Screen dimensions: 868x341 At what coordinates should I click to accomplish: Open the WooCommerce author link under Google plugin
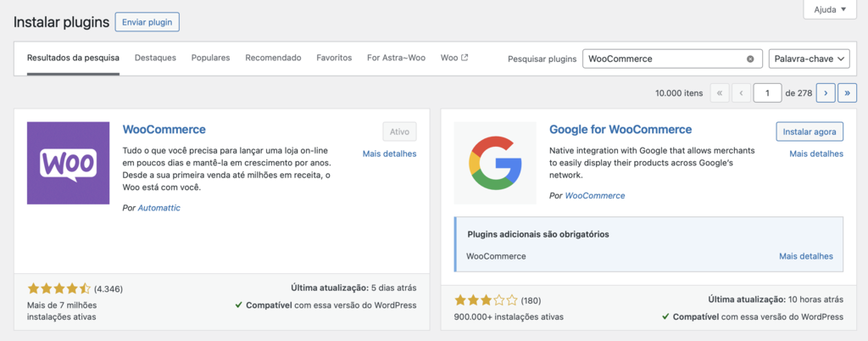pyautogui.click(x=595, y=195)
